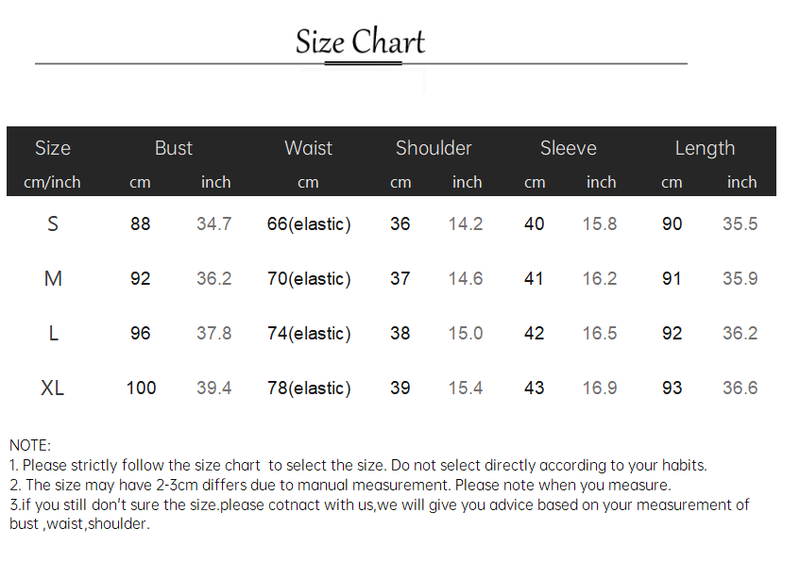This screenshot has height=562, width=800.
Task: Click the "Size" column header
Action: point(52,148)
